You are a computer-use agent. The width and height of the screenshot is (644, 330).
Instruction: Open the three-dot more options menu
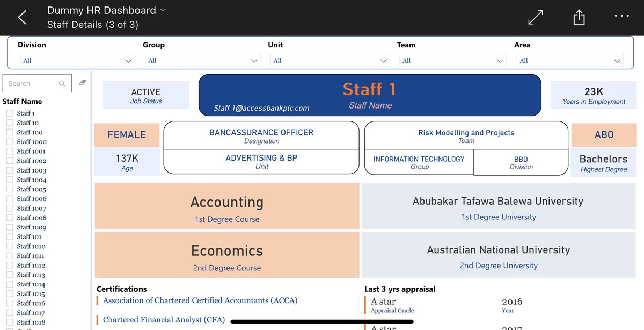tap(621, 16)
